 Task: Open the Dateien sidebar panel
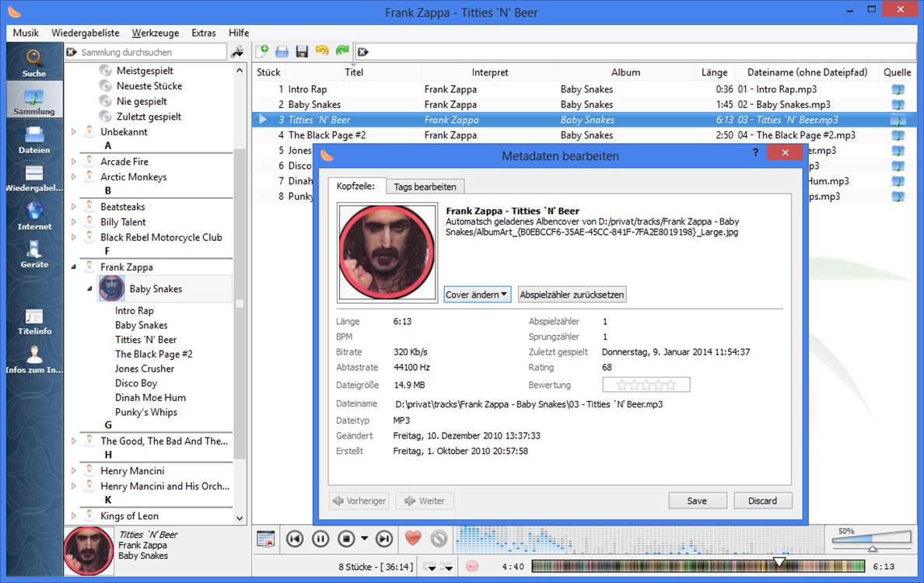[x=33, y=139]
